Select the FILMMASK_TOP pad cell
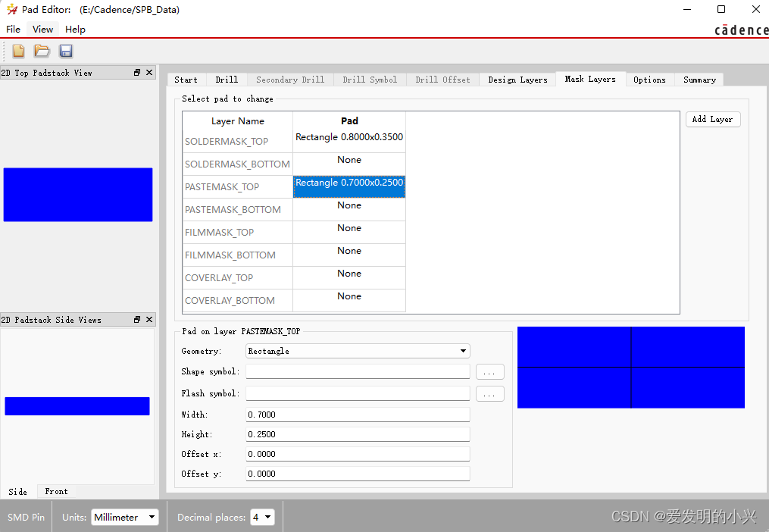Viewport: 769px width, 532px height. click(349, 232)
